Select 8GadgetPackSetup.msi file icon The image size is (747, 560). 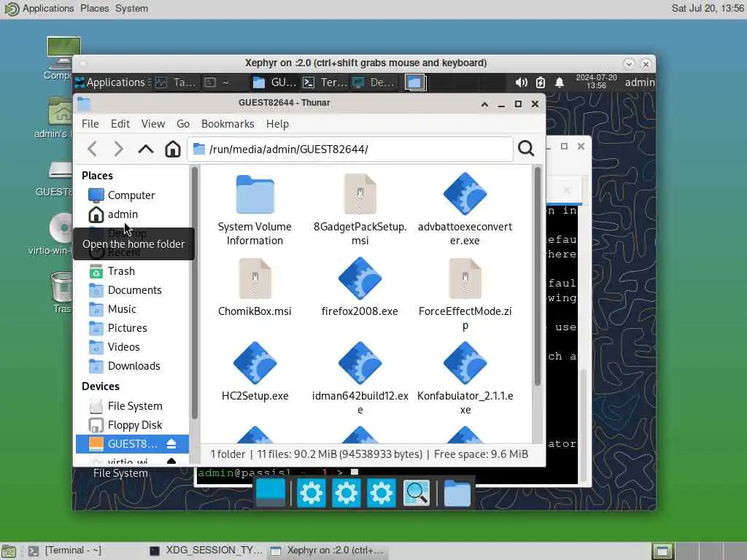(360, 195)
